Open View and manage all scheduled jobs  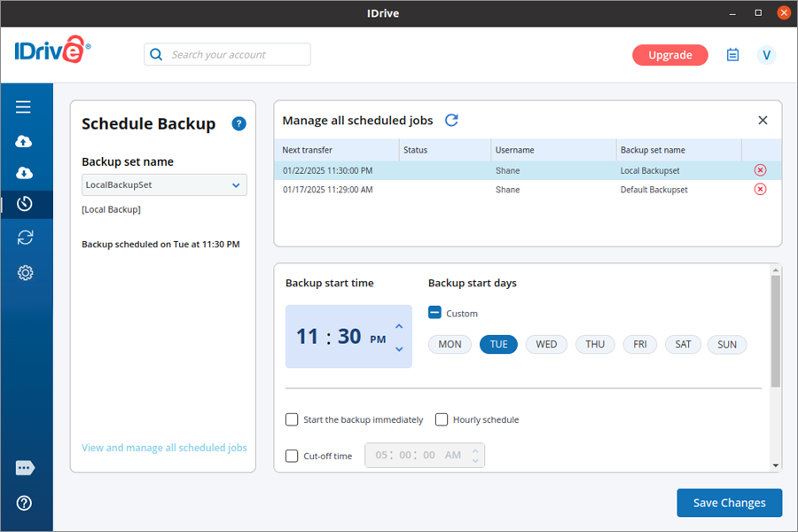pyautogui.click(x=164, y=448)
